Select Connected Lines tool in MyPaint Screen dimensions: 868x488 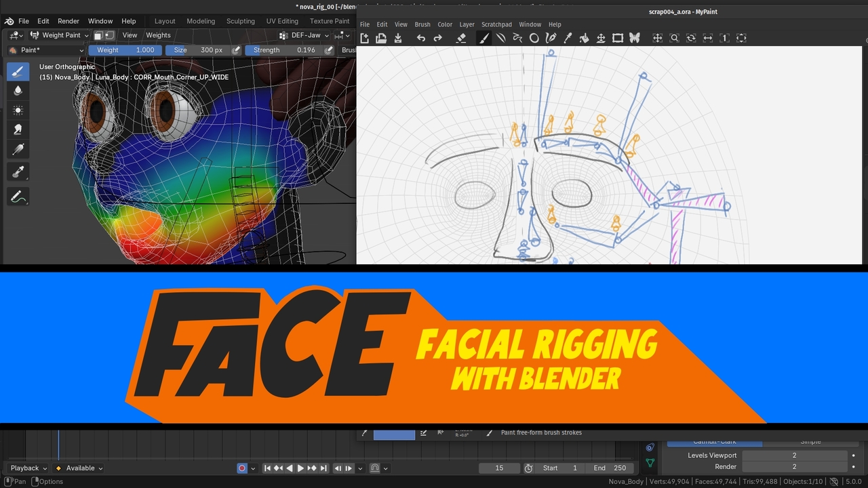pos(517,38)
